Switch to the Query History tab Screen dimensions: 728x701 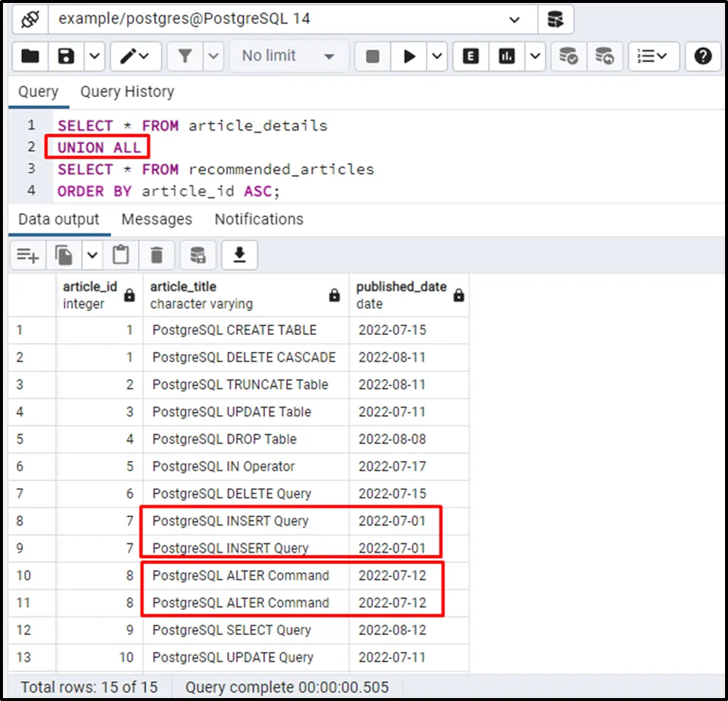point(127,92)
